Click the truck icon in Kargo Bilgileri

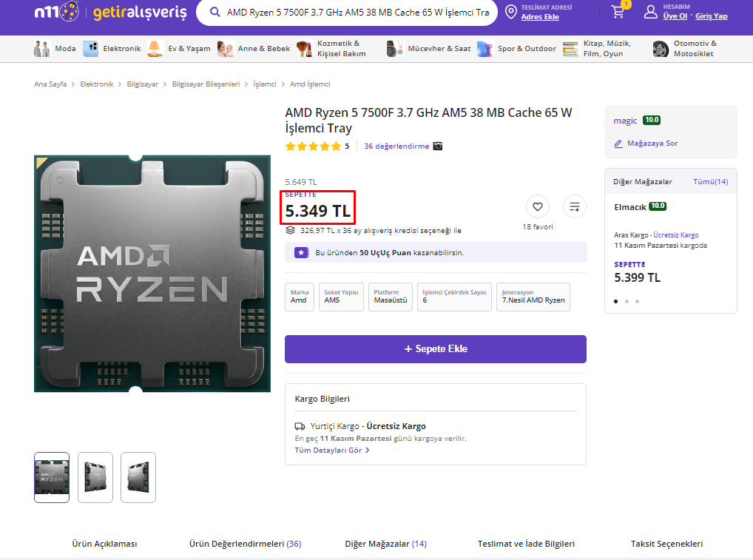coord(300,426)
